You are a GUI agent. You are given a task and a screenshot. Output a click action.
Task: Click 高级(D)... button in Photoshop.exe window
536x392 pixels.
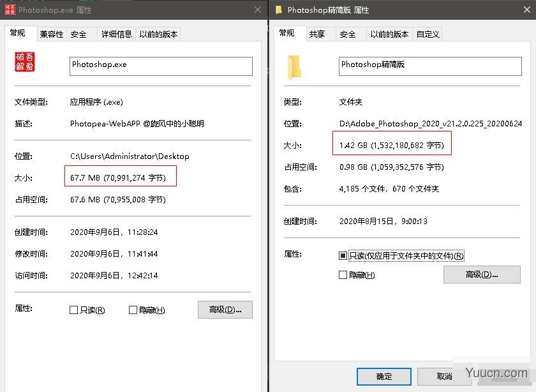[225, 310]
